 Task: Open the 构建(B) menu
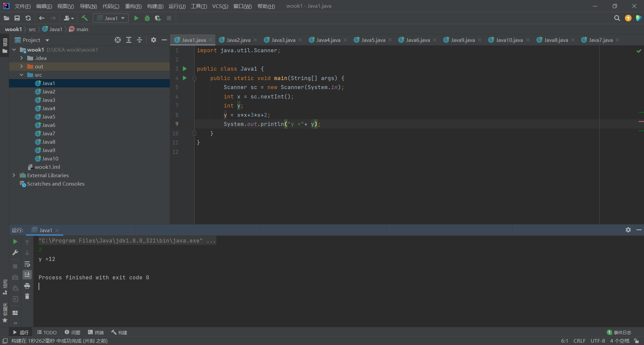click(155, 6)
